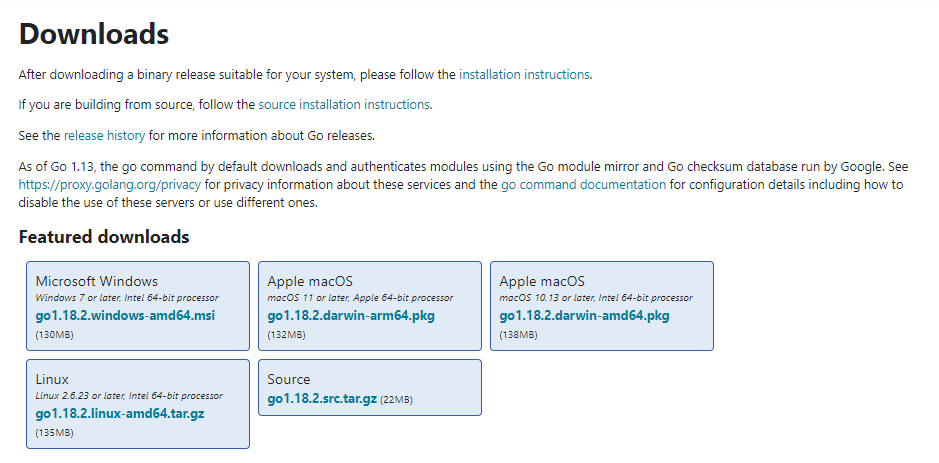The image size is (939, 463).
Task: Click the (132MB) size label
Action: (286, 335)
